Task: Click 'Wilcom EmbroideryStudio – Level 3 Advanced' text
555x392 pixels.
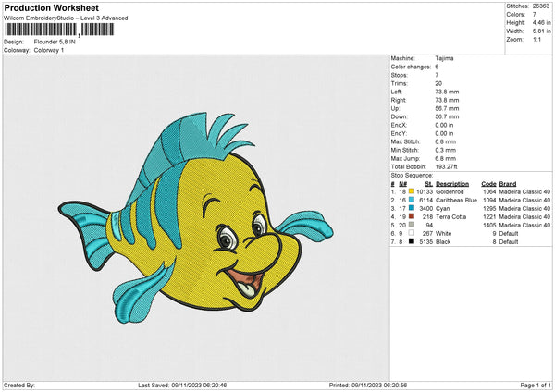Action: tap(66, 18)
